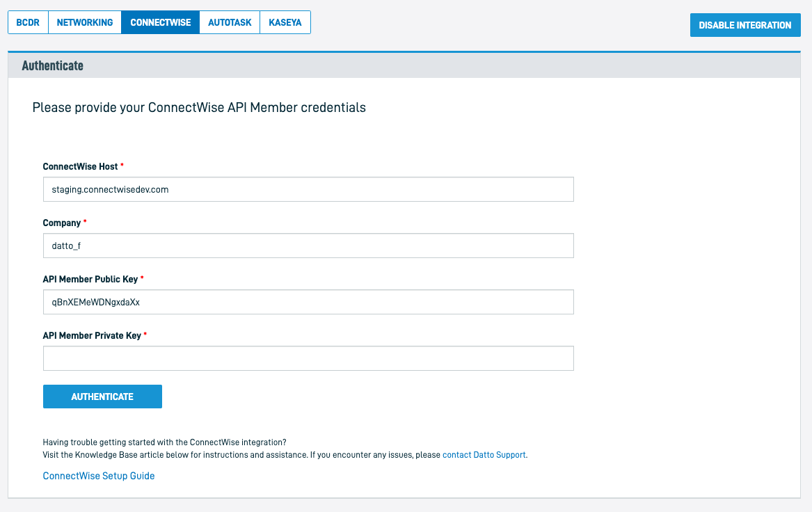Click the 'API Member Private Key' label
This screenshot has width=812, height=512.
[92, 335]
